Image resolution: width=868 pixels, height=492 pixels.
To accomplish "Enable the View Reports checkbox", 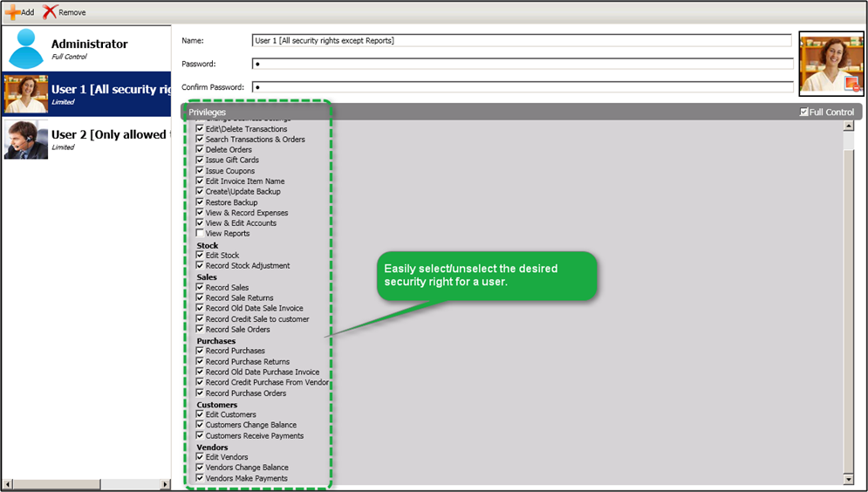I will (x=201, y=234).
